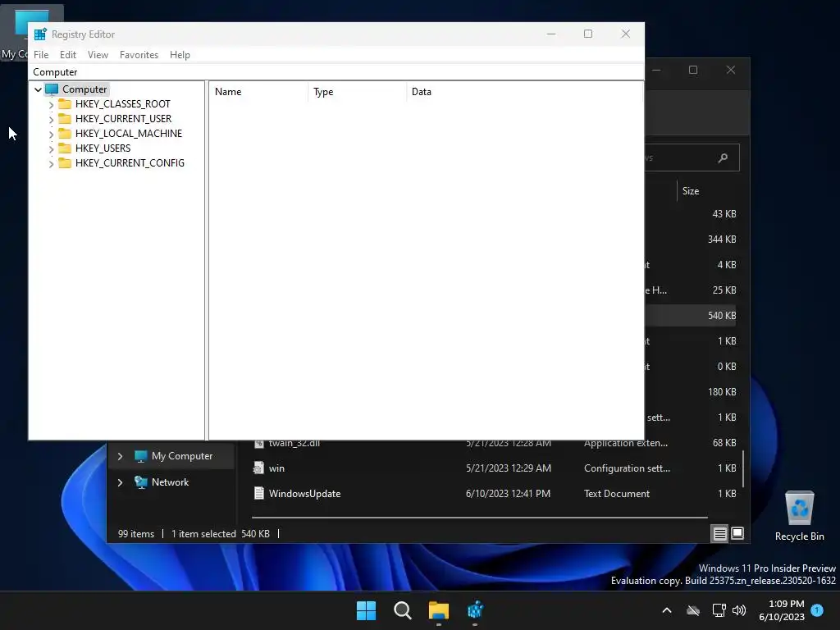Click the HKEY_CLASSES_ROOT folder icon

(x=65, y=103)
